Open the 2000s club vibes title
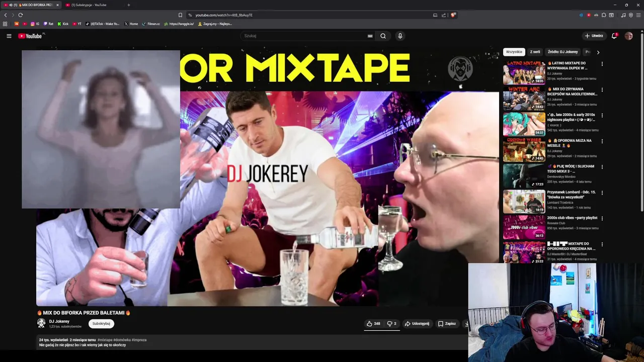The height and width of the screenshot is (362, 644). pyautogui.click(x=572, y=218)
